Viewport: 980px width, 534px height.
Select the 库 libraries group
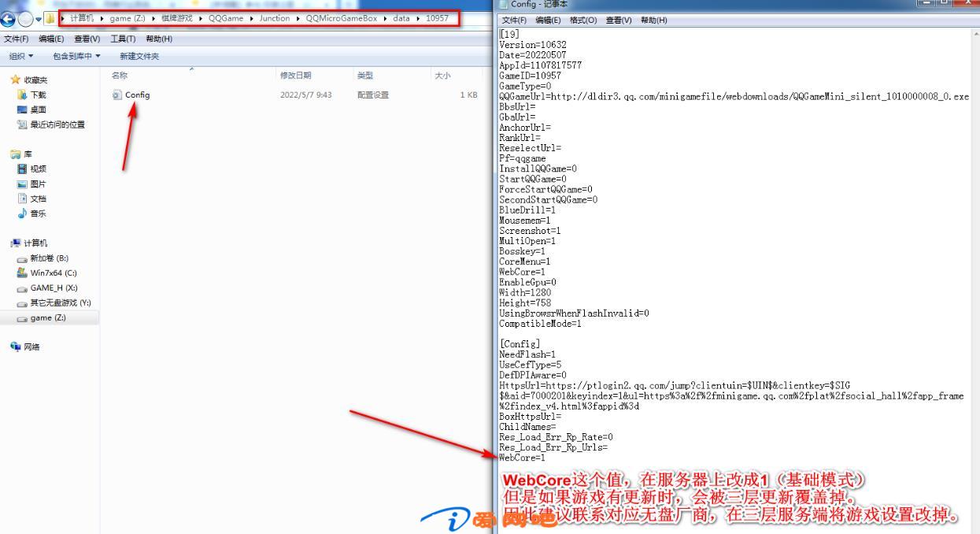point(21,154)
